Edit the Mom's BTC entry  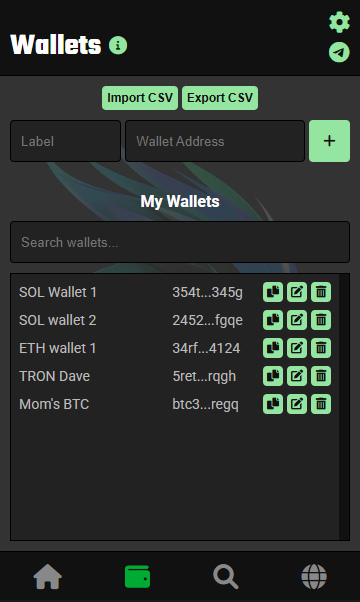297,404
